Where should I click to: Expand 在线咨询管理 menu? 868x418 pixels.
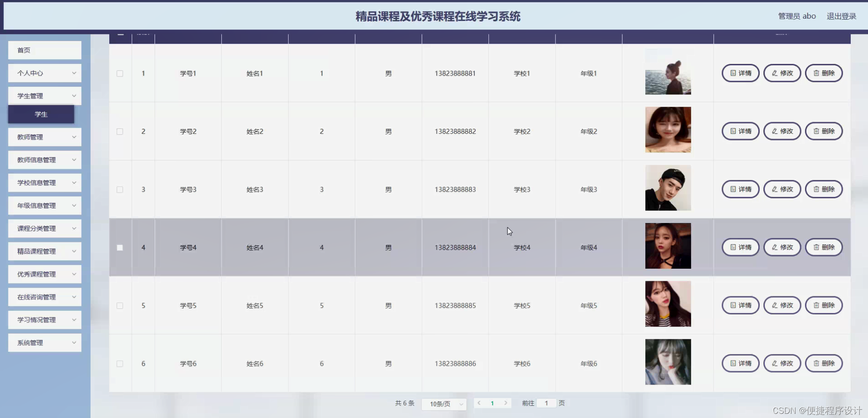[45, 297]
